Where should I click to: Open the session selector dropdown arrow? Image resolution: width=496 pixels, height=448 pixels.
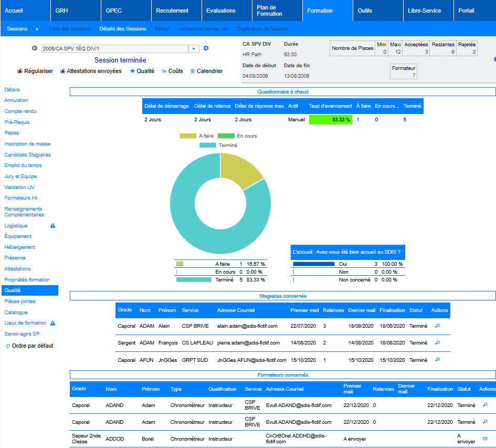[194, 49]
